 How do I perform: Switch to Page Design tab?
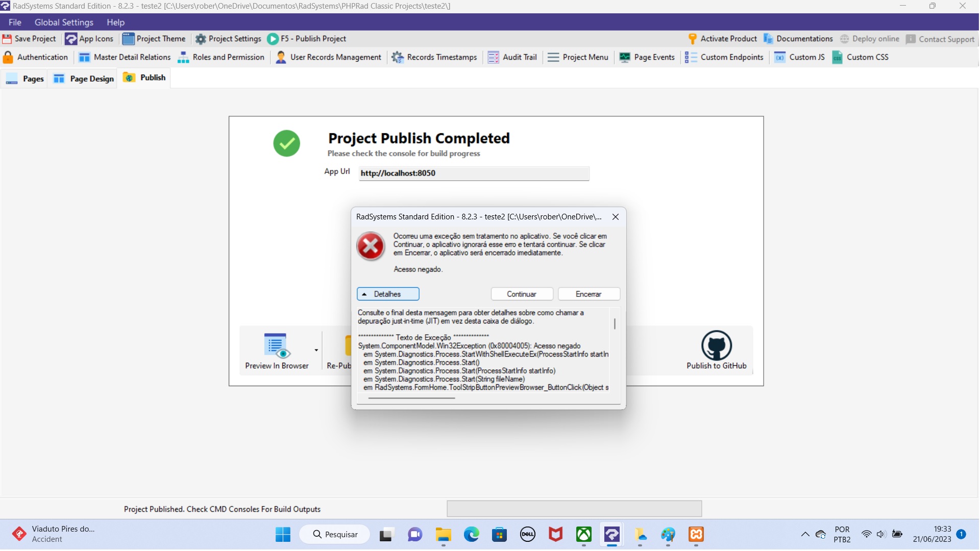83,79
